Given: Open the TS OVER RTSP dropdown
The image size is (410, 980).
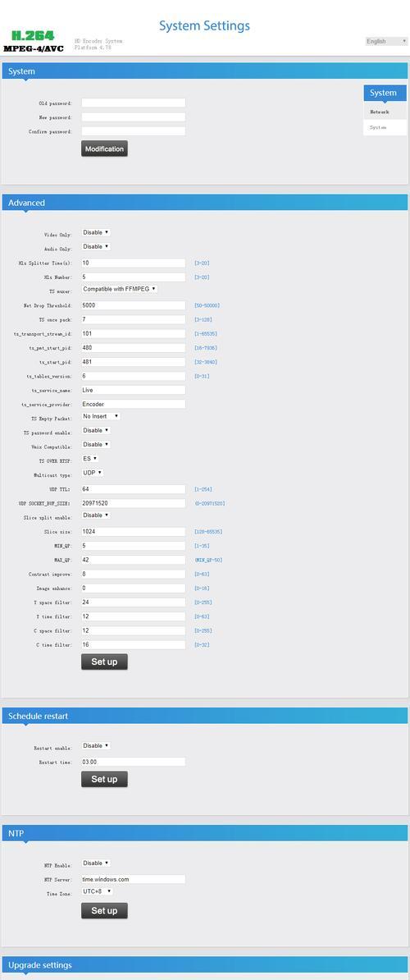Looking at the screenshot, I should [90, 459].
